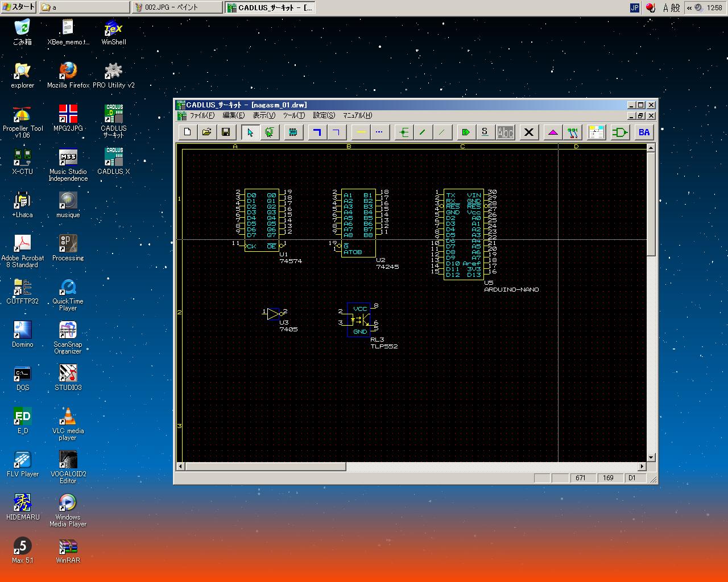Toggle the thick blue wire tool

317,132
